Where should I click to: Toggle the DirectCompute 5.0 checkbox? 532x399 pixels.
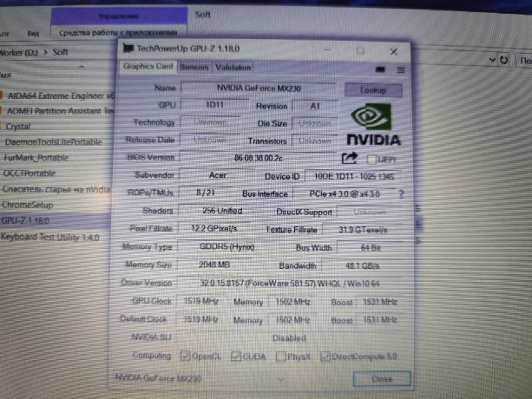click(325, 356)
